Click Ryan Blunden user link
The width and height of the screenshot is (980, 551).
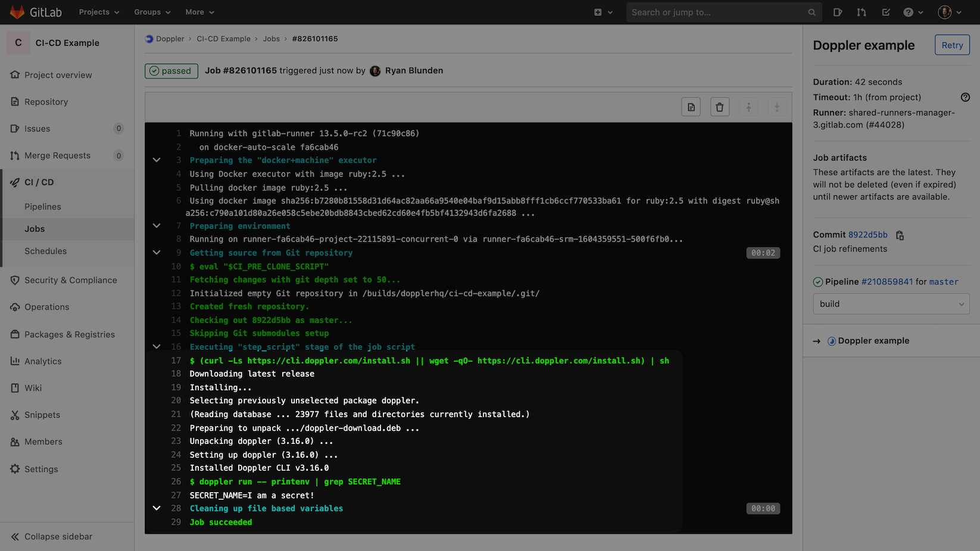(414, 71)
